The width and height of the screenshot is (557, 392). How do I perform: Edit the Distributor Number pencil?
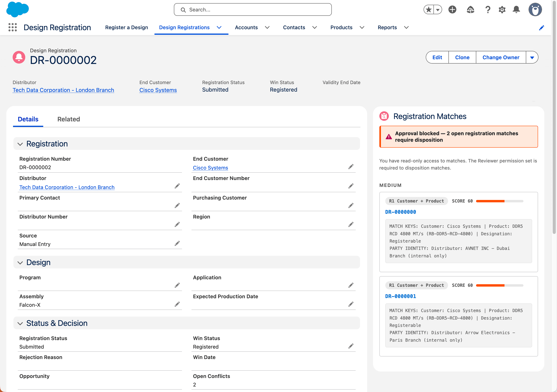[177, 224]
